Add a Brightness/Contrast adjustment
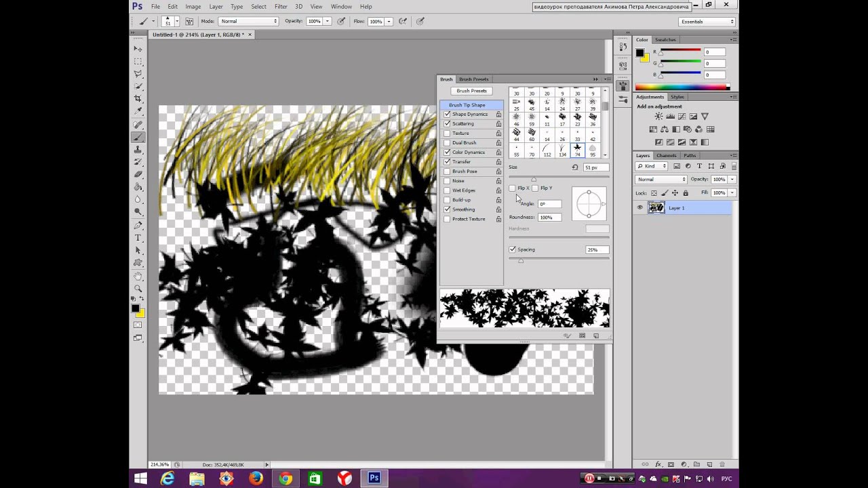The image size is (868, 488). (658, 117)
